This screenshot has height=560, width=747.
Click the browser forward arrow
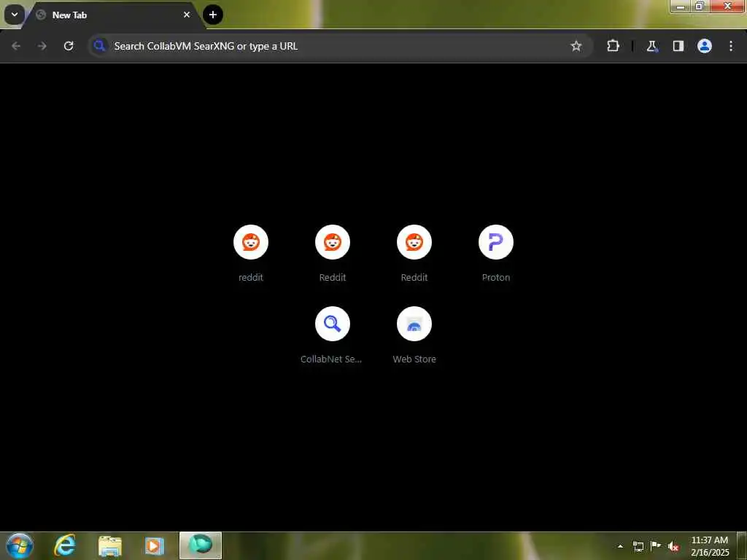(42, 46)
